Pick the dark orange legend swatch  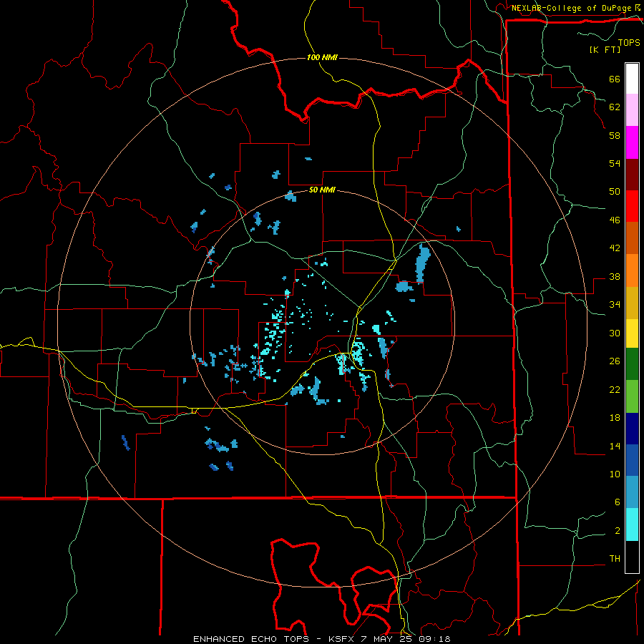632,238
